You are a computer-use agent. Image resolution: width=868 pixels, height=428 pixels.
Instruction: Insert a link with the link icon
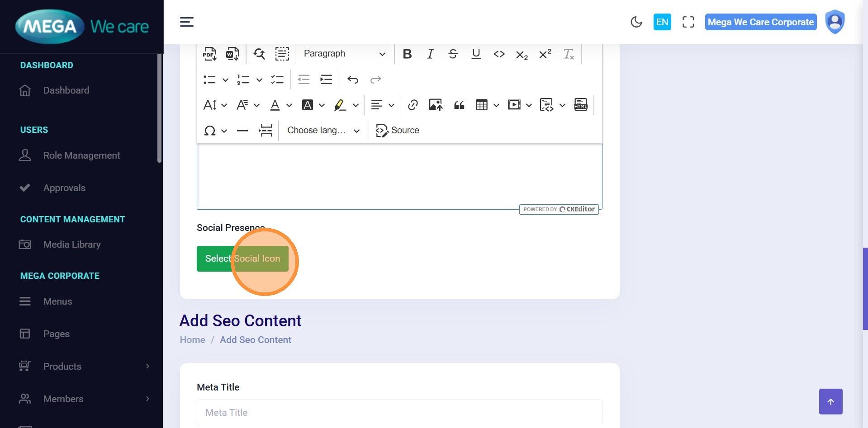coord(413,105)
